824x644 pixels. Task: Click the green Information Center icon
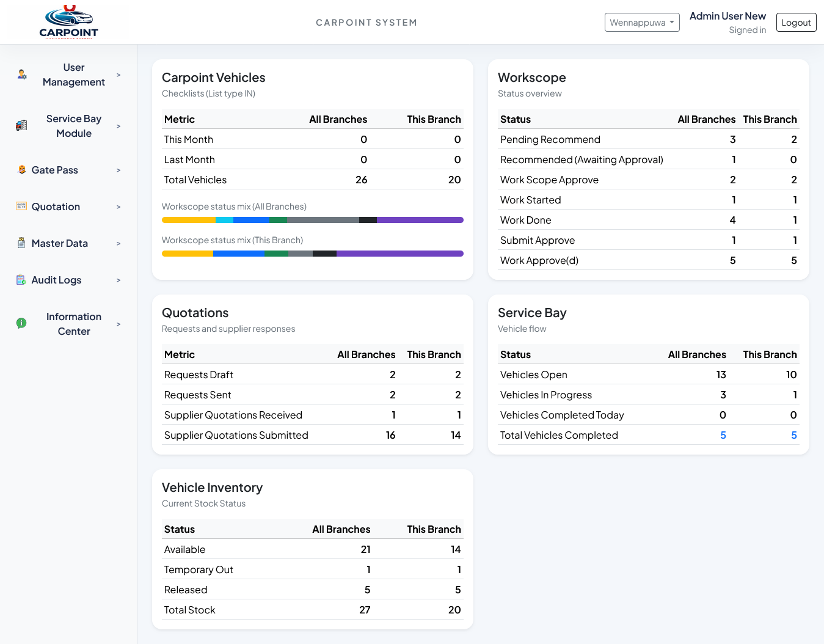(x=21, y=324)
